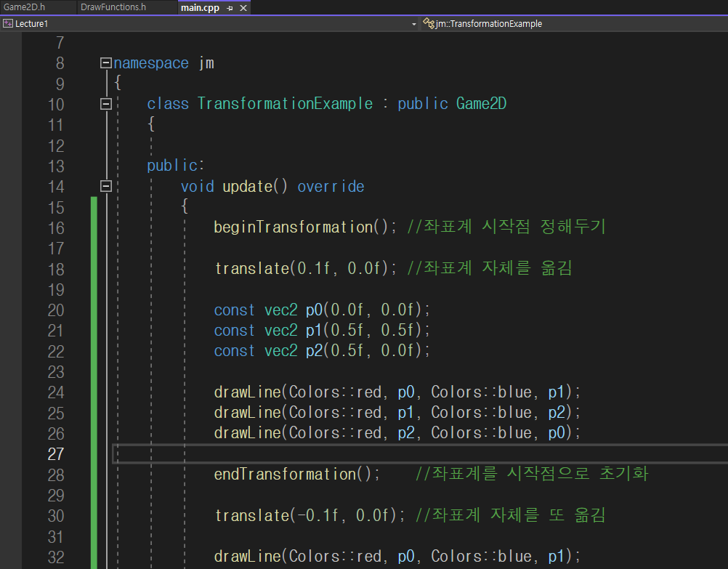
Task: Click the override keyword on line 14
Action: coord(331,187)
